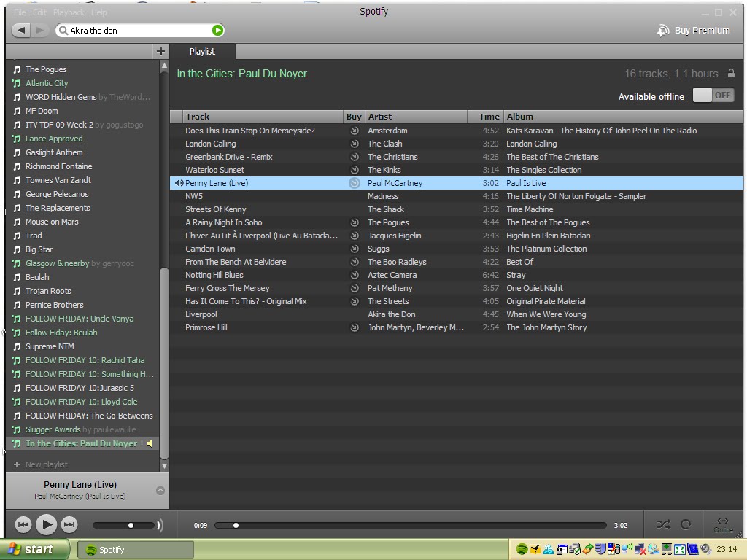Select Streets Of Kenny track
This screenshot has width=747, height=560.
pyautogui.click(x=457, y=209)
